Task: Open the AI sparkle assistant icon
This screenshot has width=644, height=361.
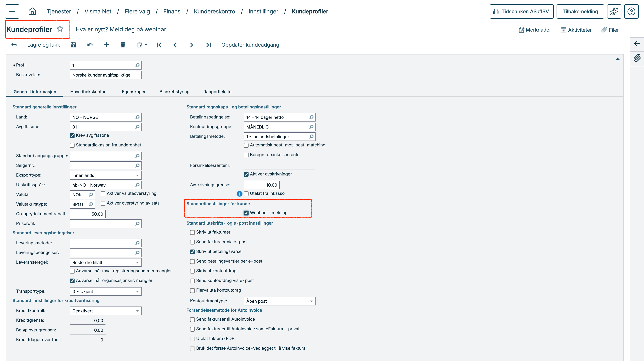Action: 614,11
